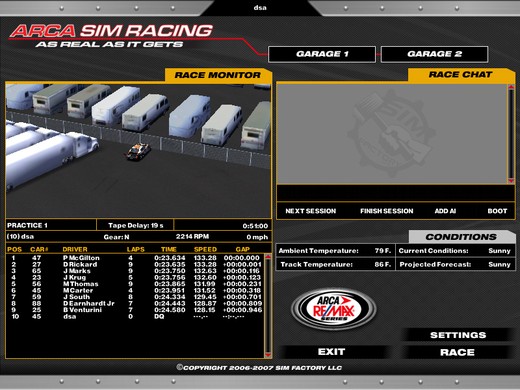Click the ARCA RE/MAX Series logo
Image resolution: width=520 pixels, height=390 pixels.
pos(334,309)
